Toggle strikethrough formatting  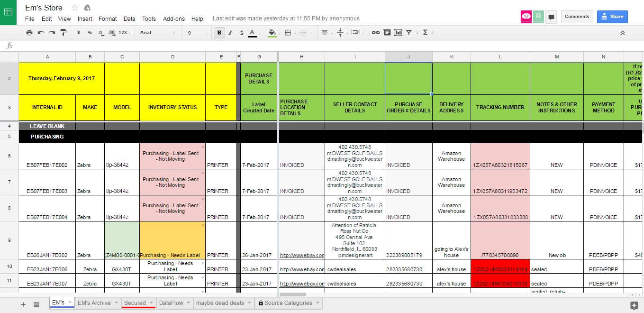[242, 33]
